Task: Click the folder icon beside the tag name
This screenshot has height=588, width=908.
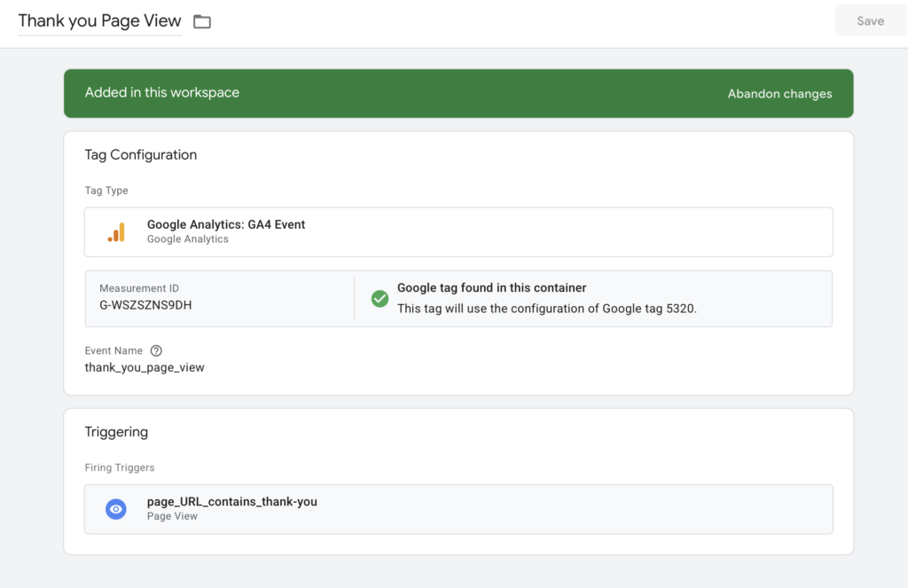Action: 202,21
